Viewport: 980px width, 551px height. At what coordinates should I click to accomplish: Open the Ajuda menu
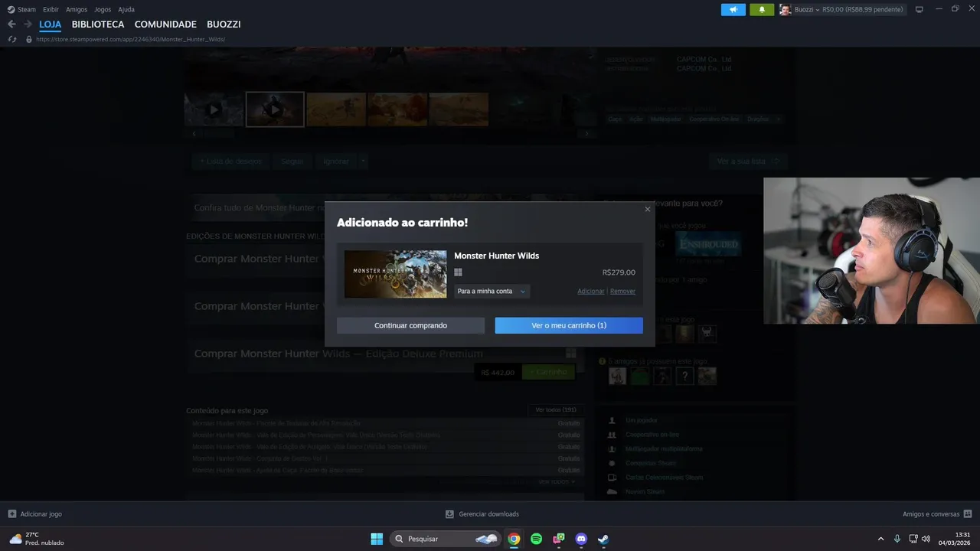[x=126, y=9]
